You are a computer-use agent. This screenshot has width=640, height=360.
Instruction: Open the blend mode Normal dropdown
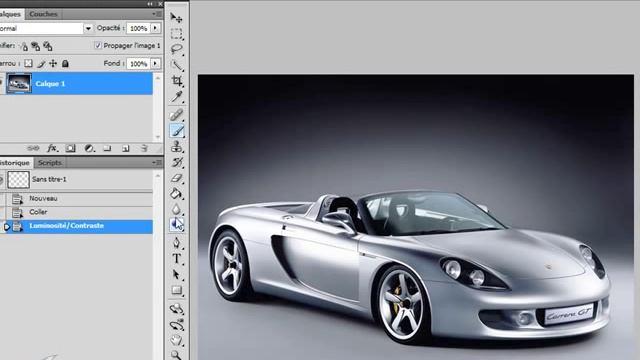coord(88,28)
